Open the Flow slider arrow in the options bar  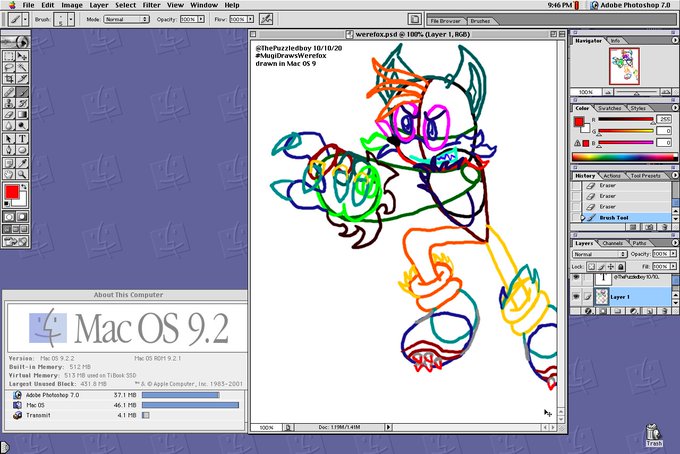click(x=251, y=20)
